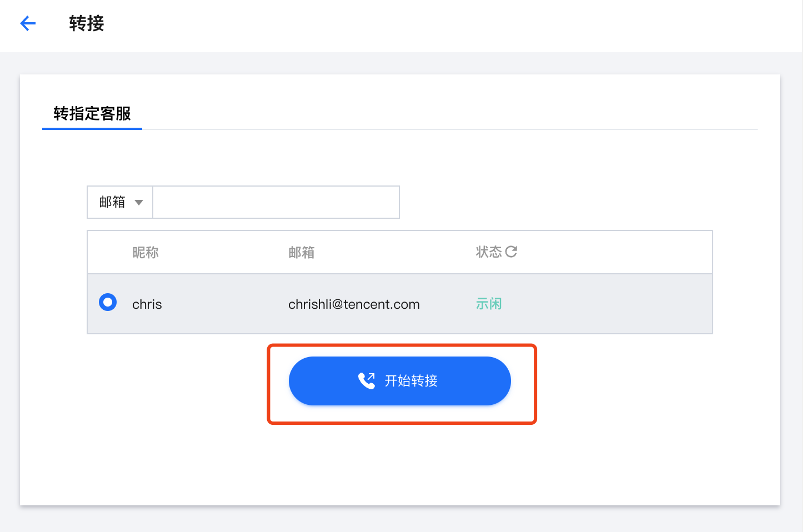Select the radio button for chris
Viewport: 811px width, 532px height.
click(108, 303)
